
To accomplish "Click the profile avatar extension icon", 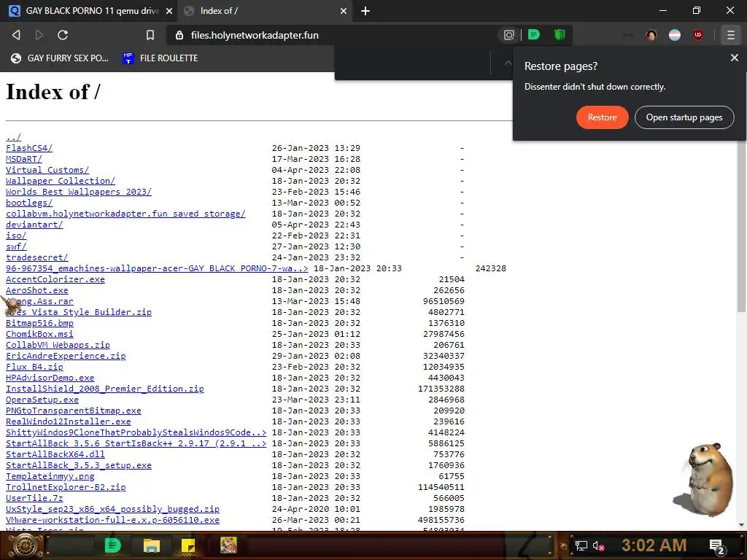I will point(651,35).
